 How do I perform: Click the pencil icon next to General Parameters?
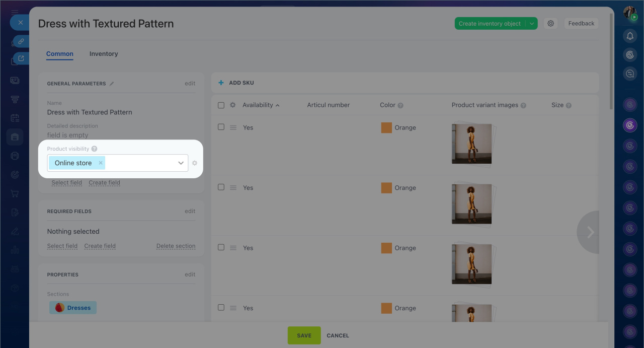click(112, 84)
